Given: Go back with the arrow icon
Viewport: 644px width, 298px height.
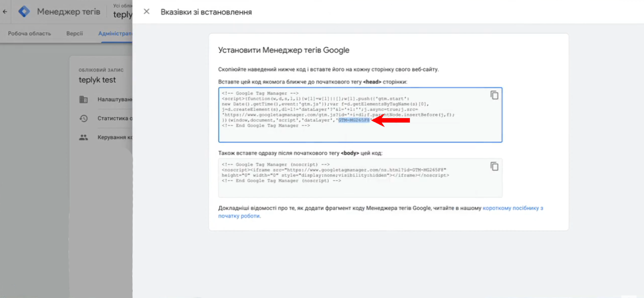Looking at the screenshot, I should (5, 12).
